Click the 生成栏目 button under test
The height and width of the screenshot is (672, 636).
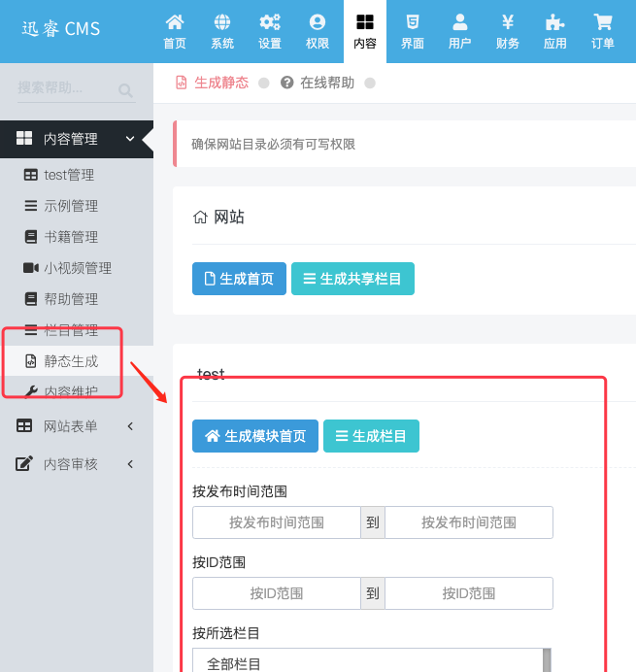pyautogui.click(x=371, y=436)
